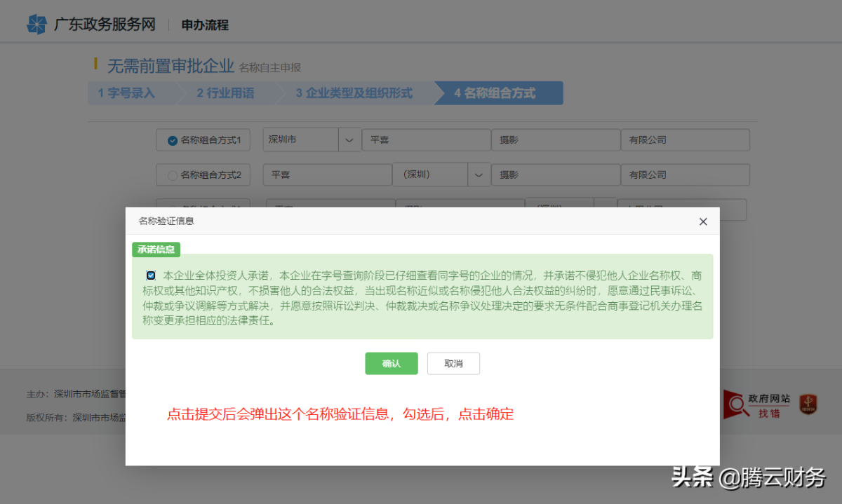
Task: Go to step 2 行业用语
Action: [x=226, y=93]
